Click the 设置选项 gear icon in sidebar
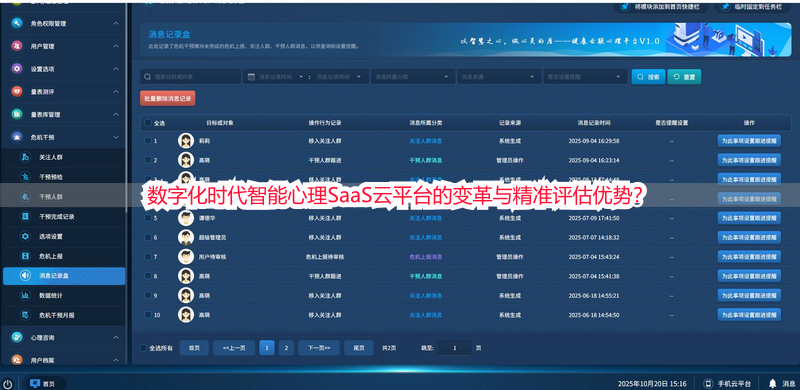Viewport: 800px width, 390px height. coord(17,69)
